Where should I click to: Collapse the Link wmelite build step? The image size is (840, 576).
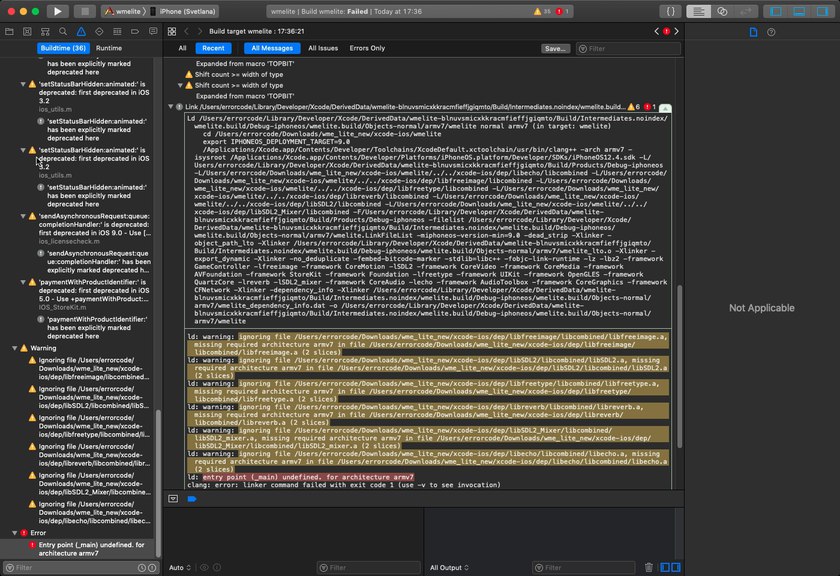click(171, 107)
